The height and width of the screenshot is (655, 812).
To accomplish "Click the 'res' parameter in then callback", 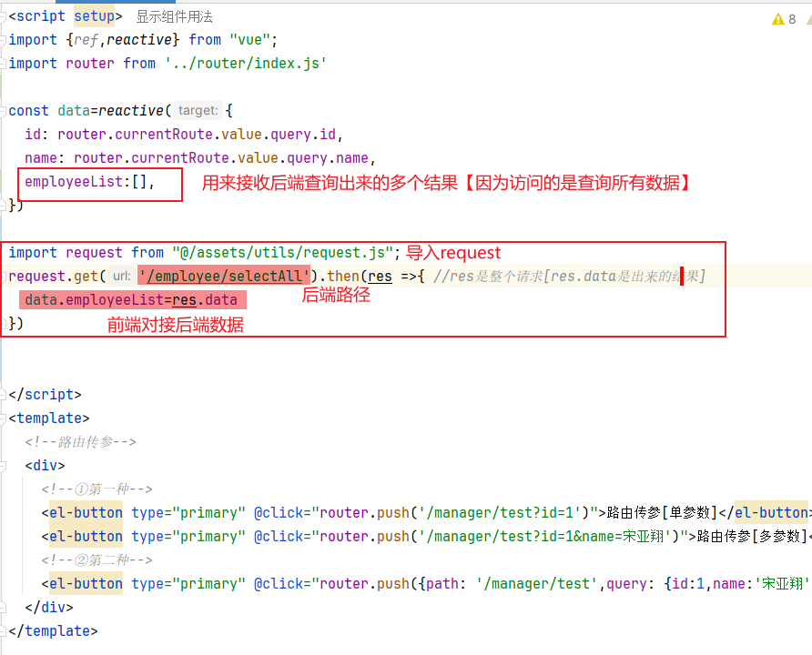I will click(380, 277).
